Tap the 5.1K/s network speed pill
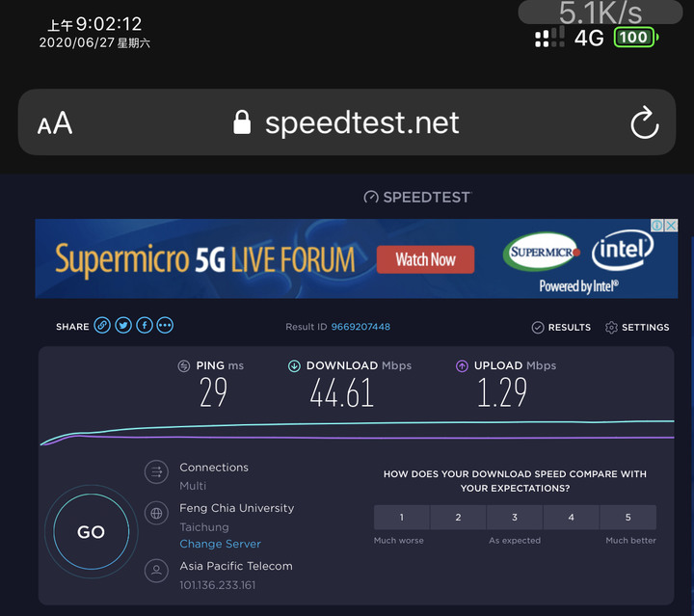The width and height of the screenshot is (694, 616). (600, 12)
